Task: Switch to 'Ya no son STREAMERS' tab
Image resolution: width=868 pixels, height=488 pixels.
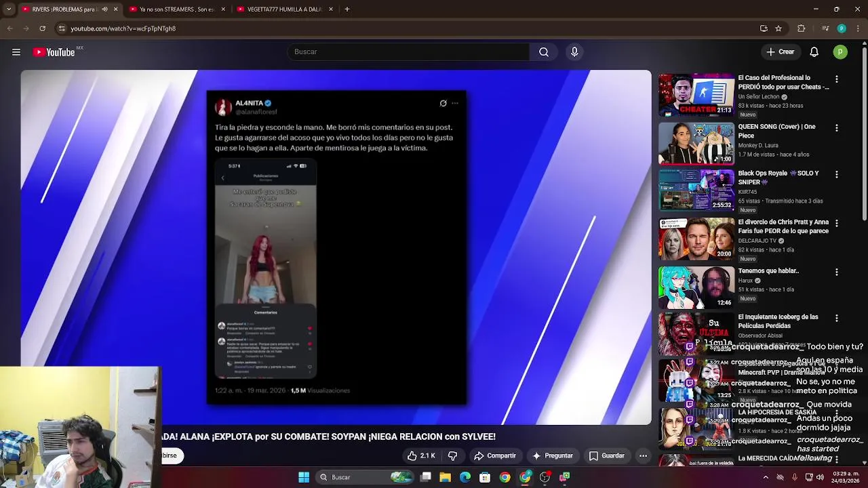Action: point(176,9)
